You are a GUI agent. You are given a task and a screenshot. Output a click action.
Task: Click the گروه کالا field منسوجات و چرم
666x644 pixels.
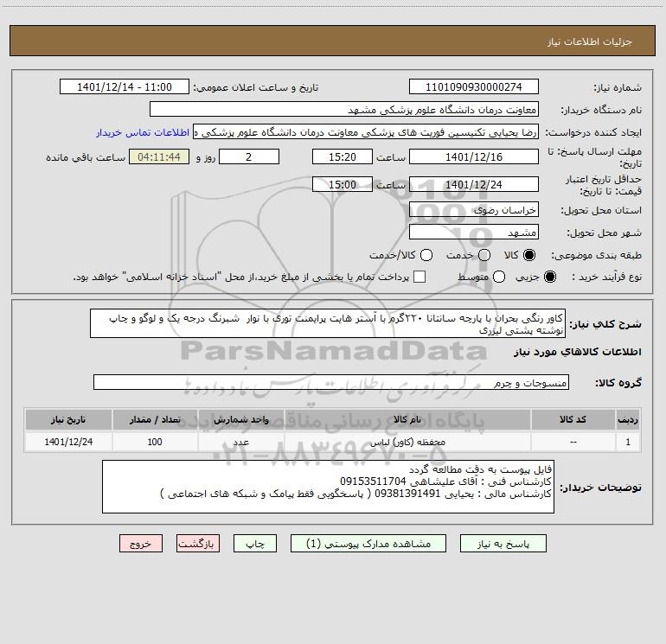[x=331, y=382]
